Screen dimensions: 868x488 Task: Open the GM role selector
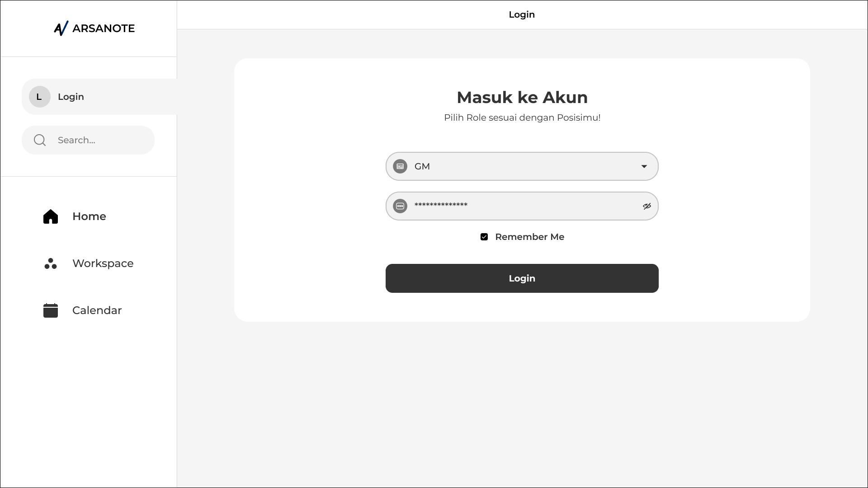point(522,166)
